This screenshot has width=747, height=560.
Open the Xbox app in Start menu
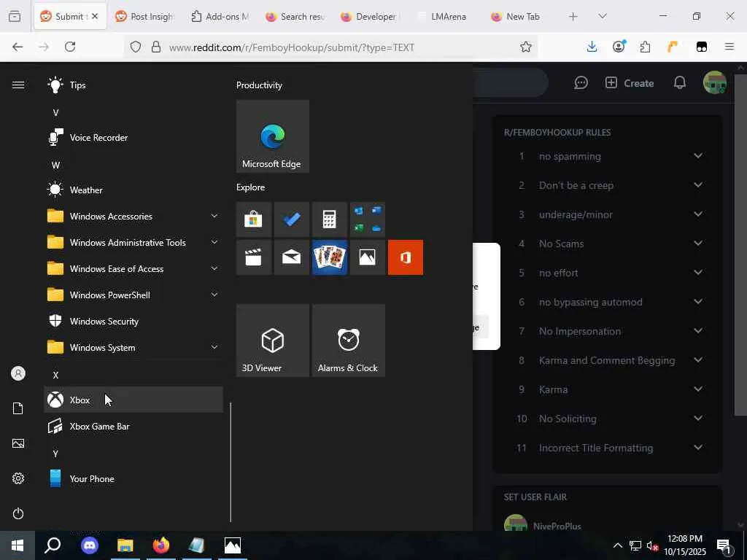133,400
